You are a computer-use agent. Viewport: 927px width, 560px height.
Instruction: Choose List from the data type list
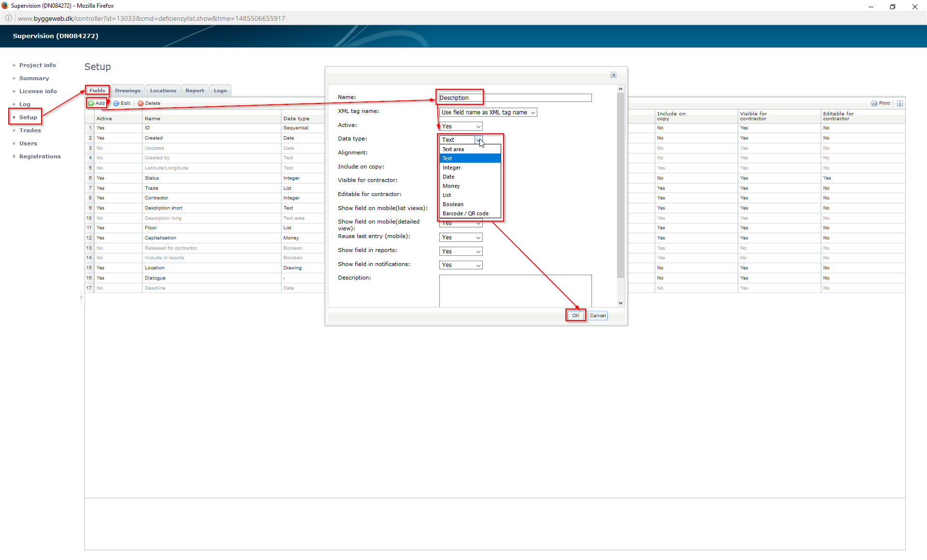tap(470, 195)
